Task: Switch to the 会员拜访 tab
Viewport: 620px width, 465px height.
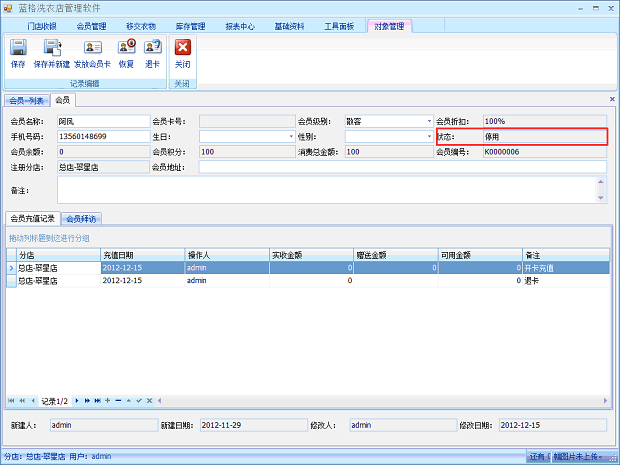Action: (x=81, y=219)
